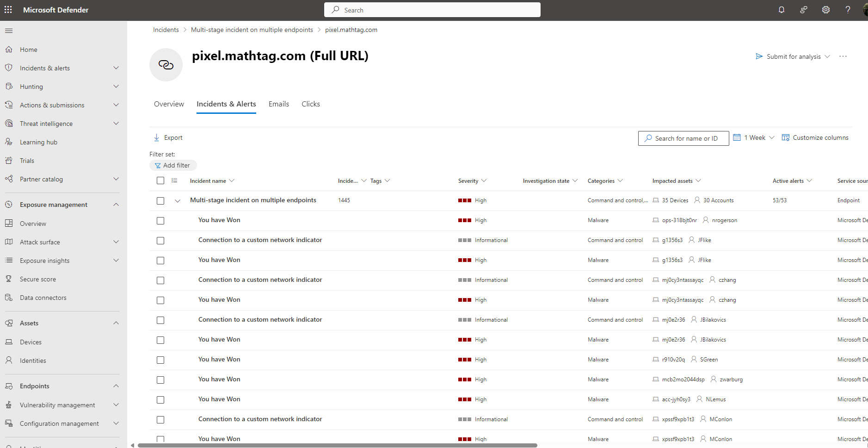The image size is (868, 448).
Task: Tick the select-all checkbox in table header
Action: [x=160, y=180]
